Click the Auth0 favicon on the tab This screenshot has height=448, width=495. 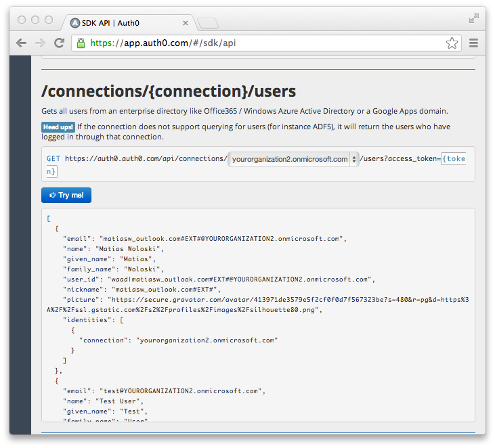pos(74,23)
